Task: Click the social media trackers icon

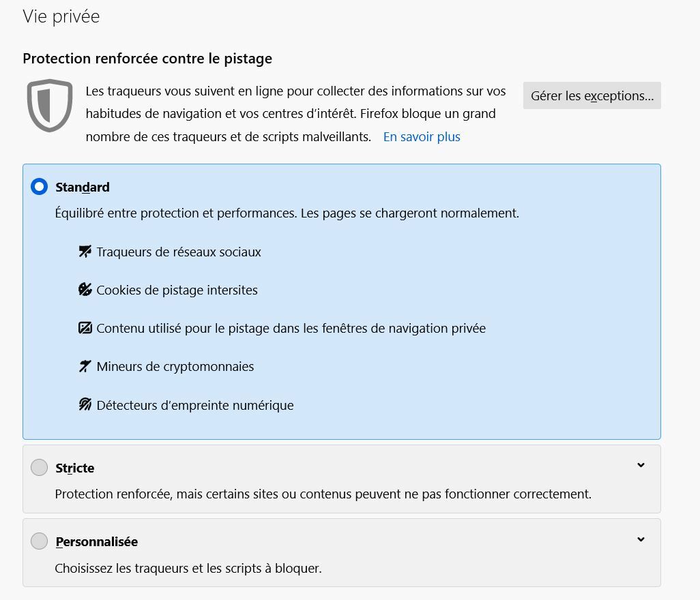Action: pyautogui.click(x=85, y=252)
